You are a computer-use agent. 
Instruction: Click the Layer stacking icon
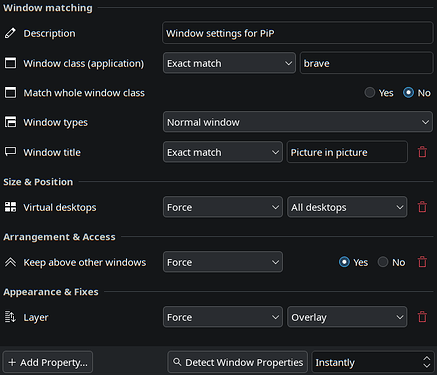click(10, 317)
